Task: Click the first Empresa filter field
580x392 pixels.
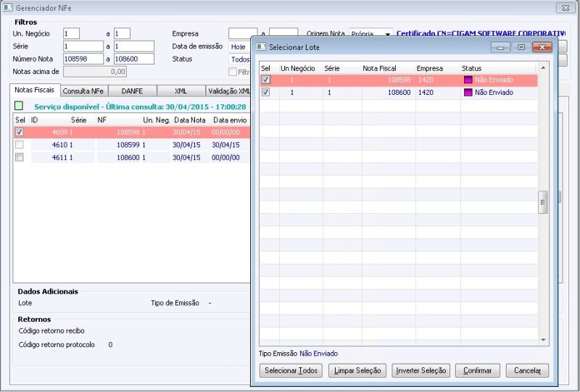Action: [243, 33]
